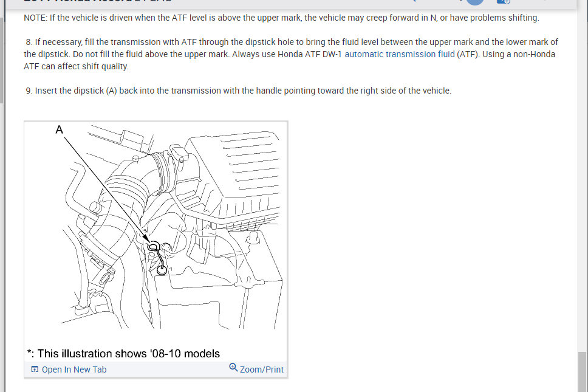Click the blue add-bookmark icon in header

[x=503, y=1]
